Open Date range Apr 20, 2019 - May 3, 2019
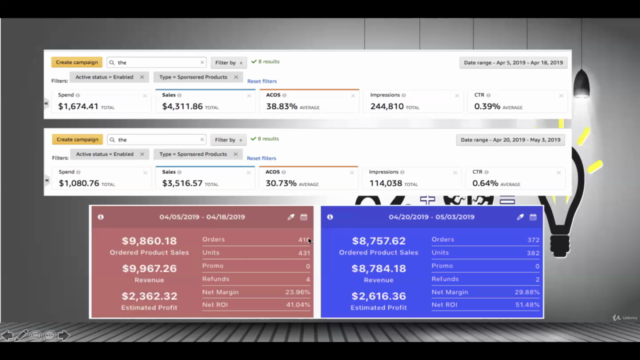This screenshot has width=640, height=360. [x=511, y=140]
